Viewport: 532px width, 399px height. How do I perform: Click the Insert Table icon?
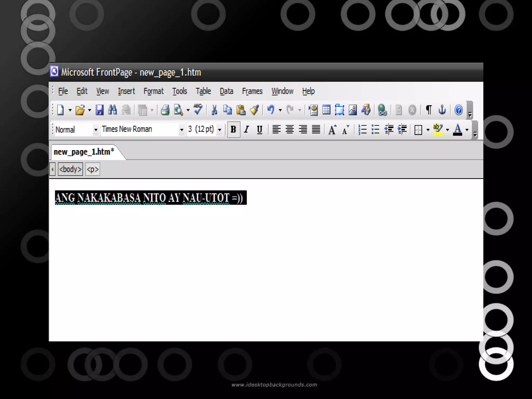point(326,110)
